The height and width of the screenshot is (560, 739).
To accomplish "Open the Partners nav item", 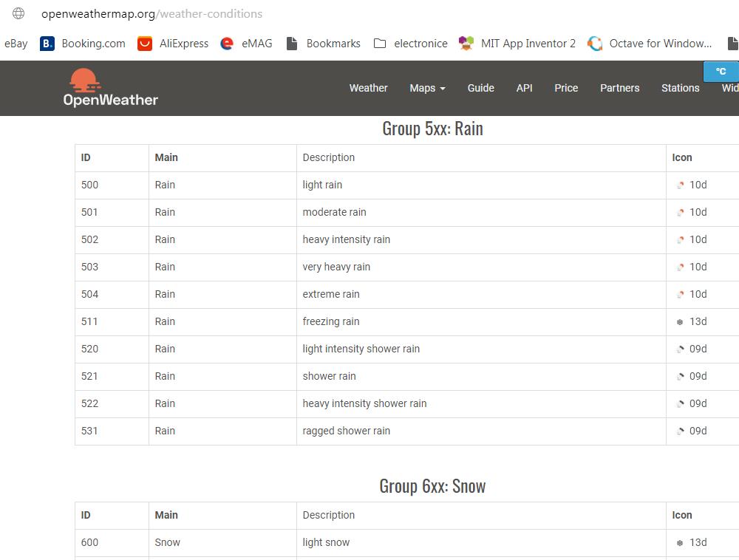I will tap(620, 88).
